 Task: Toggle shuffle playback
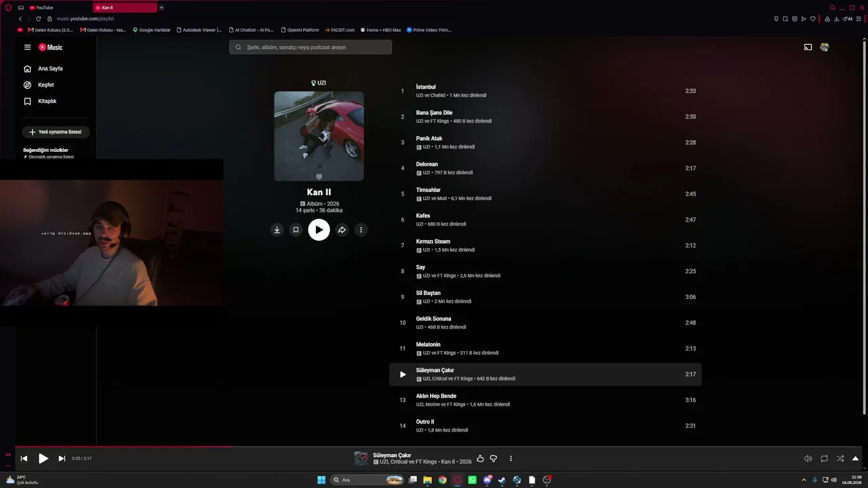coord(840,459)
